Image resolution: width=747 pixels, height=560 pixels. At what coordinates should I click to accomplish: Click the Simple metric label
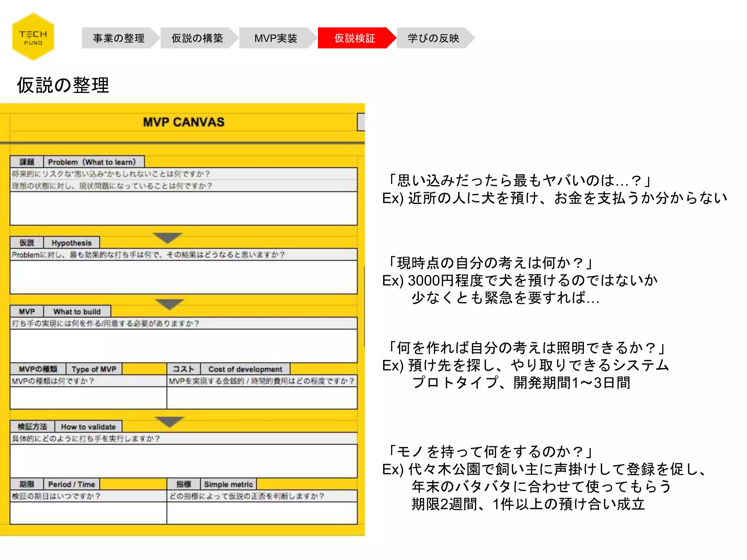tap(229, 484)
